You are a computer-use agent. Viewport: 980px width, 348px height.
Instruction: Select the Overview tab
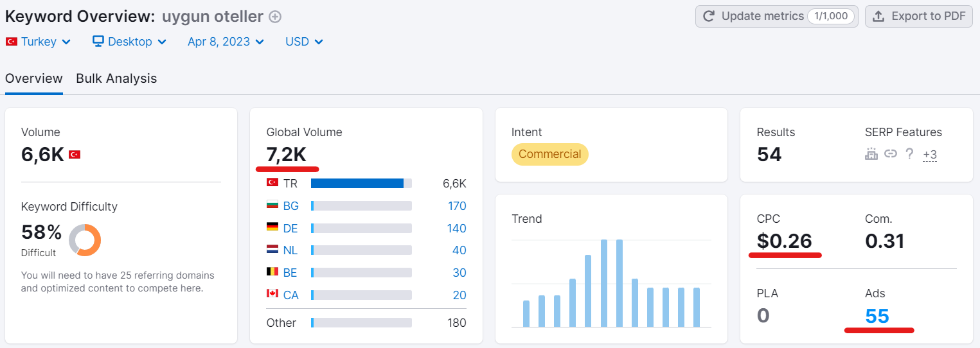click(x=34, y=78)
